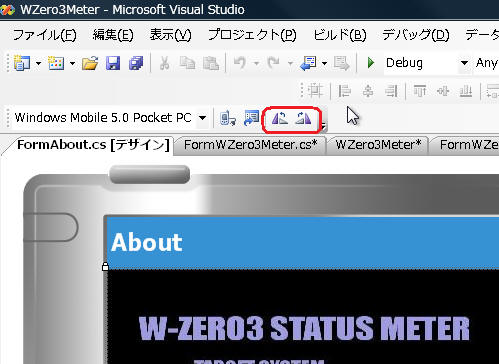Rotate the device right icon
499x364 pixels.
click(x=303, y=118)
